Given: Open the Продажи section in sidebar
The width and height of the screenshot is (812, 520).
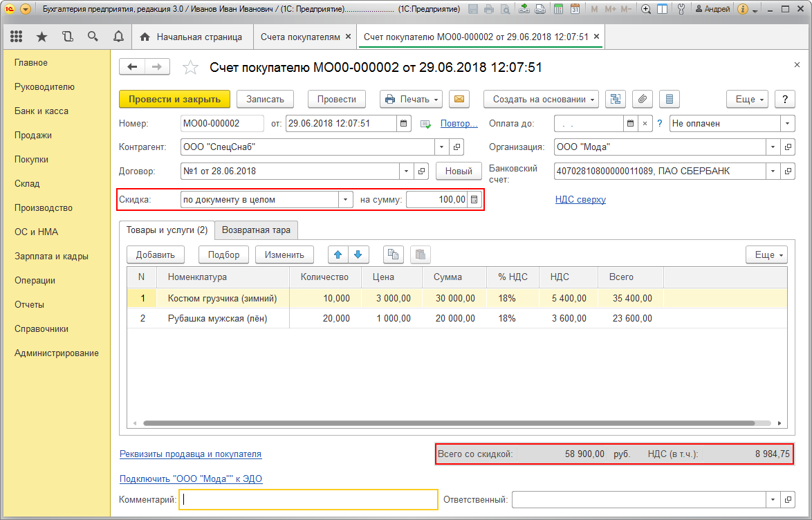Looking at the screenshot, I should [33, 135].
